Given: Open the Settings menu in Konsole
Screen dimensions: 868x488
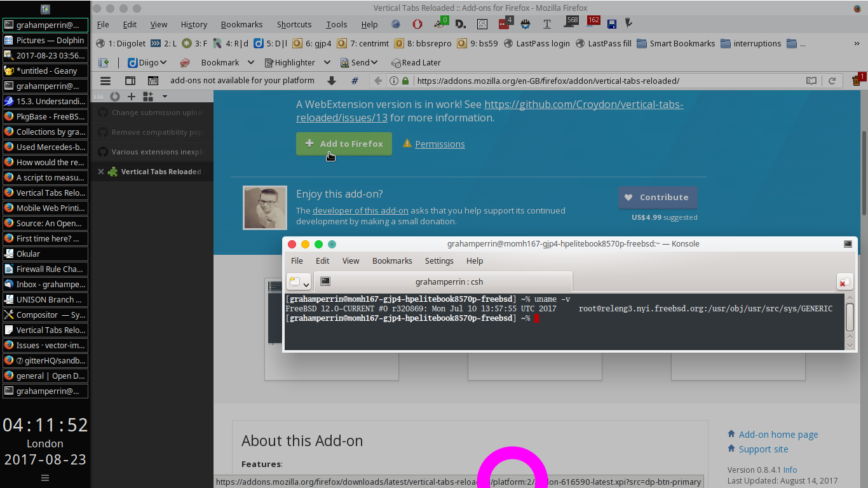Looking at the screenshot, I should coord(439,261).
